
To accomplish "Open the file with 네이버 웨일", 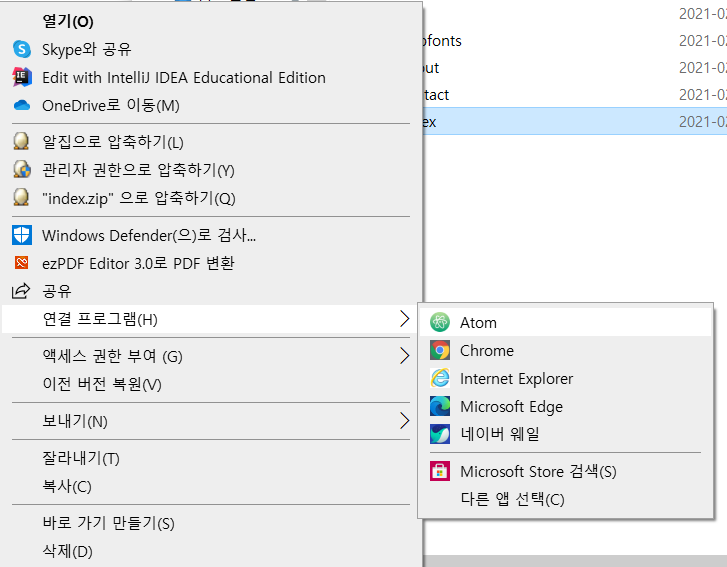I will click(x=565, y=434).
